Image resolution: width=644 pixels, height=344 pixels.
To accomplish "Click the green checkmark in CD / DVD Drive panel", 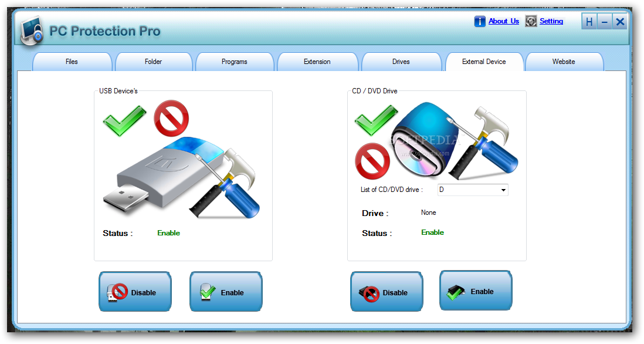I will pos(376,120).
